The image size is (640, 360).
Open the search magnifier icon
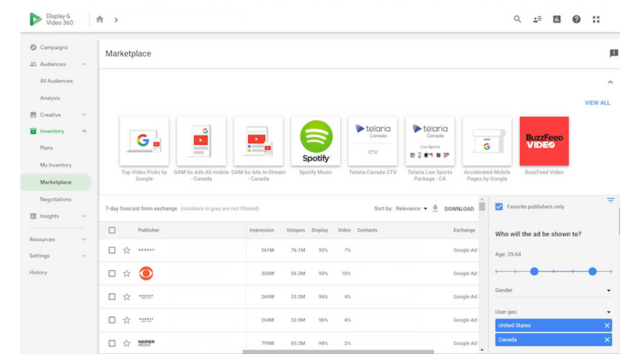coord(517,19)
